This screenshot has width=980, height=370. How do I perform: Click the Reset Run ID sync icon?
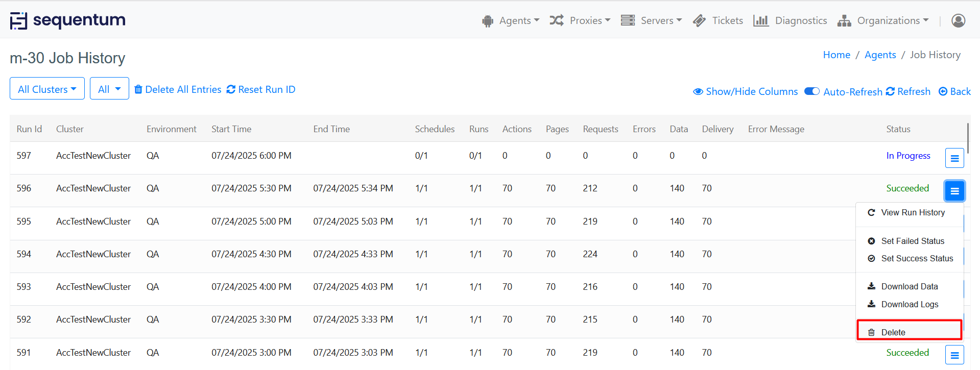231,90
